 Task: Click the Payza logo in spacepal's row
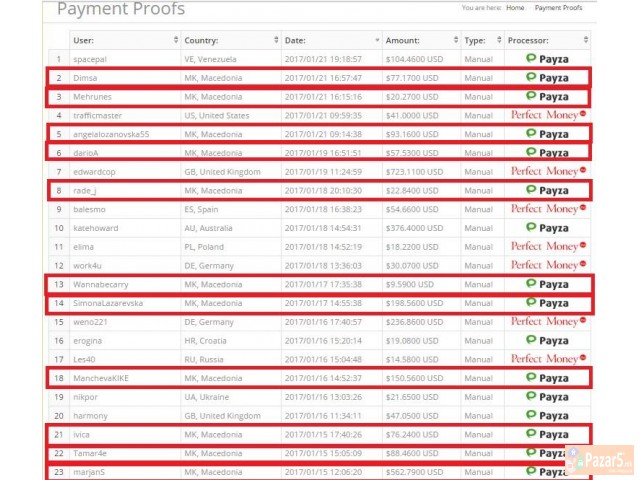pos(547,59)
